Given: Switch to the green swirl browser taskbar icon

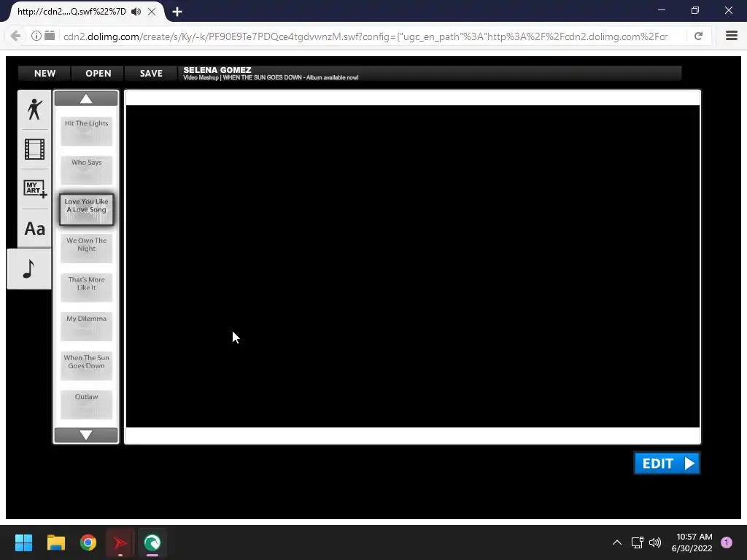Looking at the screenshot, I should point(152,542).
